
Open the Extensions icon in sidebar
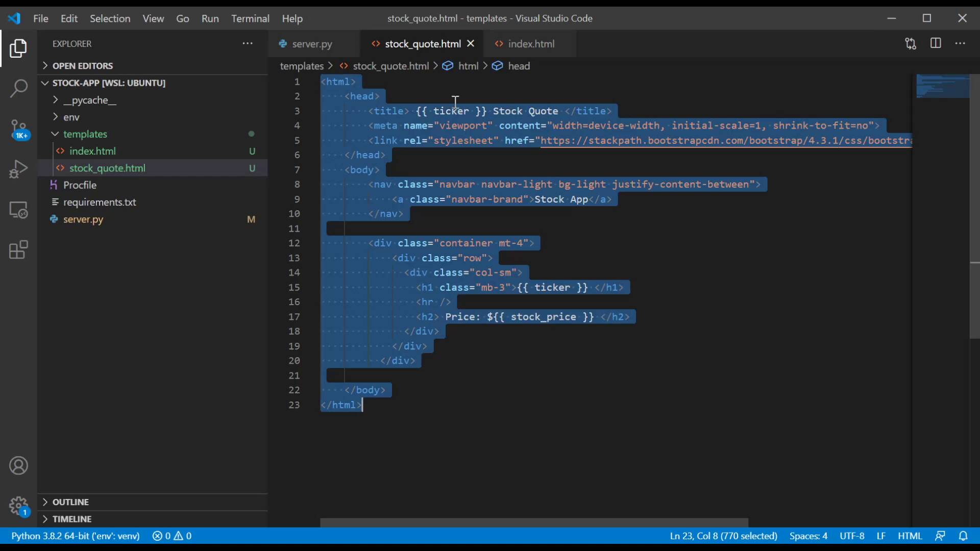(x=18, y=249)
